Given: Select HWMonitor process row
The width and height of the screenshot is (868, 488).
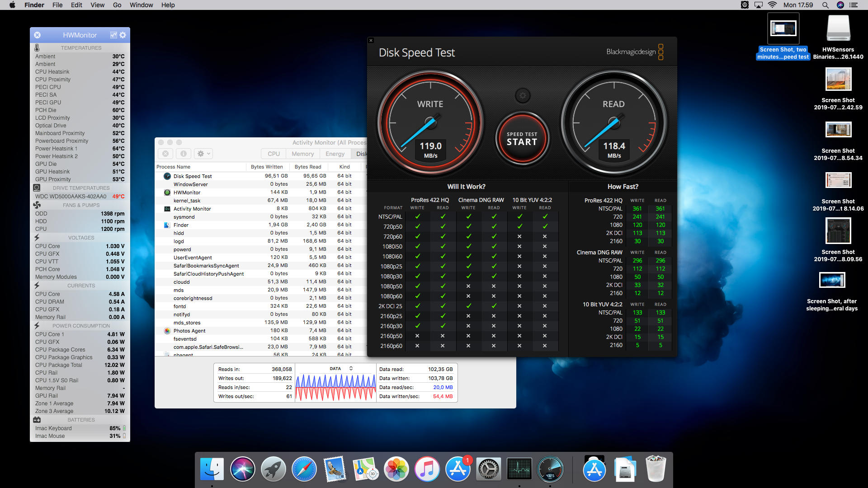Looking at the screenshot, I should click(260, 192).
